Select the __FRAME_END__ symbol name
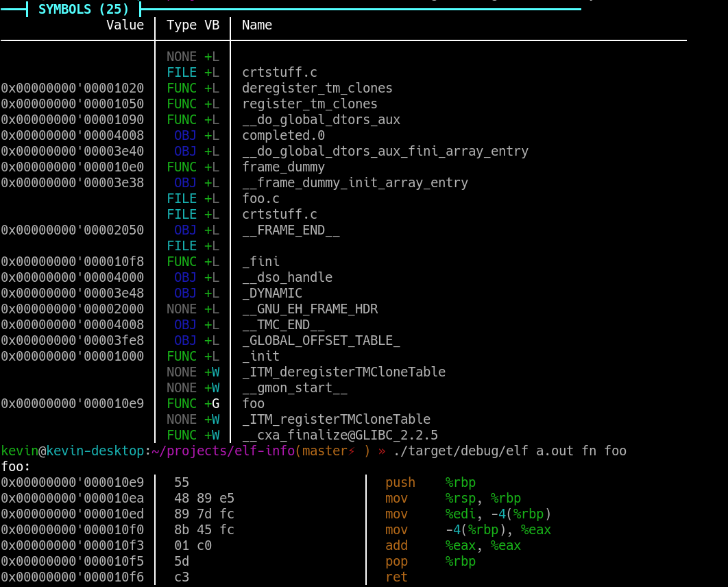This screenshot has height=587, width=728. [291, 230]
